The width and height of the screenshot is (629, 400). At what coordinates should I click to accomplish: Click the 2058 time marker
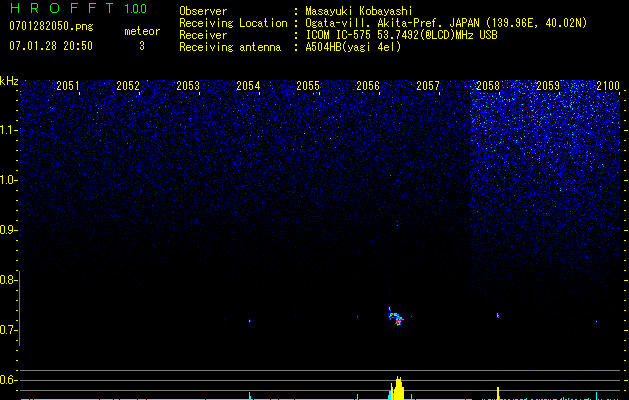tap(488, 86)
